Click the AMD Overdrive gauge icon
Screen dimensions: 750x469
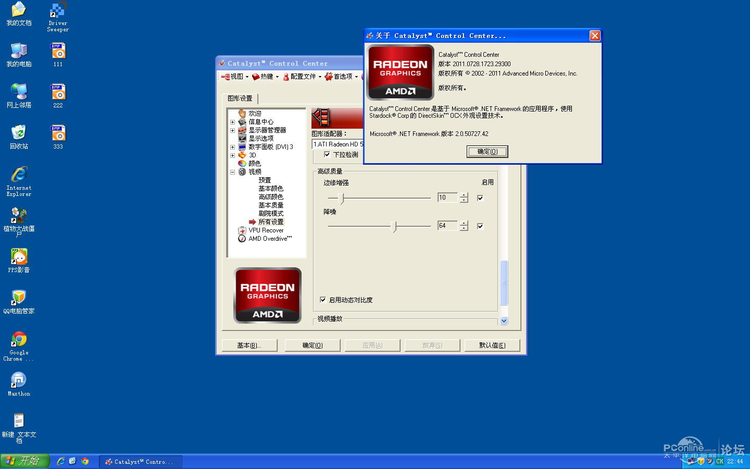[x=242, y=239]
